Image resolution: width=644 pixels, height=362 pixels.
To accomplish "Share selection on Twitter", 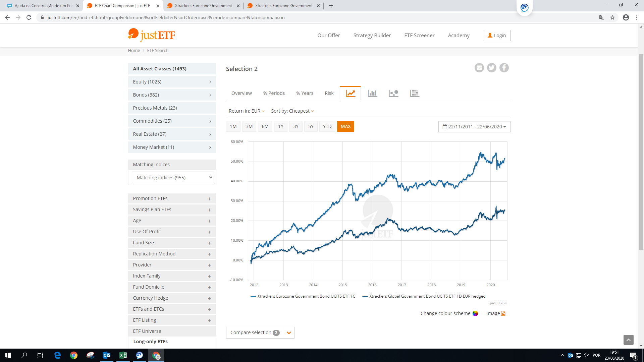I will click(x=492, y=68).
